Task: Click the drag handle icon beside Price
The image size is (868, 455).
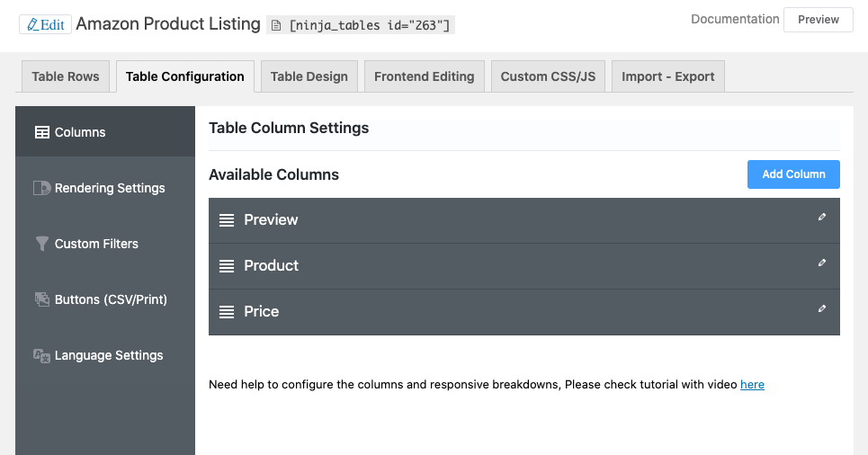Action: [x=227, y=312]
